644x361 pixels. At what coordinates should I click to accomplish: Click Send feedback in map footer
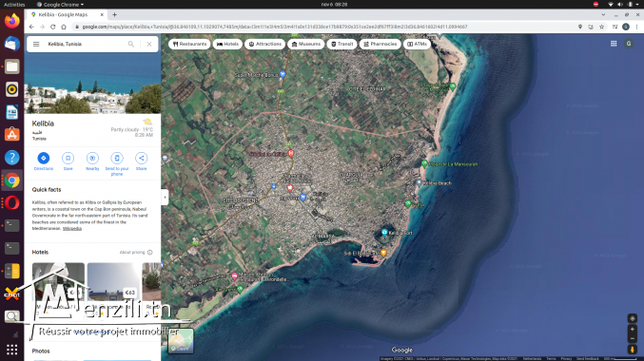(x=588, y=358)
